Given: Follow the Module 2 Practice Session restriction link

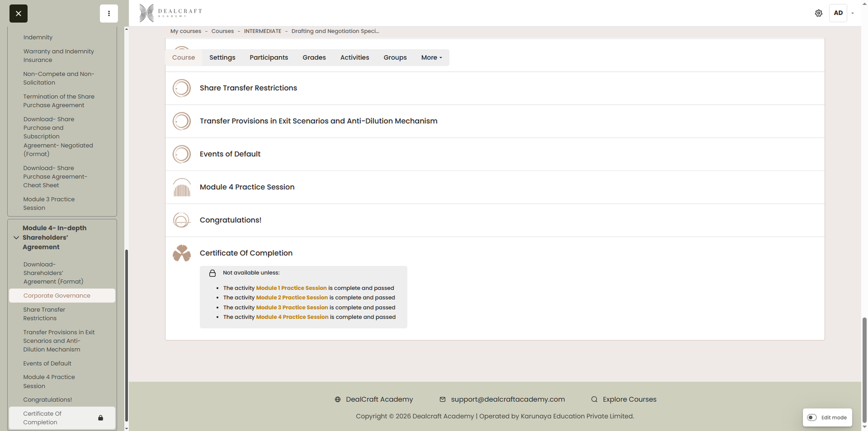Looking at the screenshot, I should [292, 297].
